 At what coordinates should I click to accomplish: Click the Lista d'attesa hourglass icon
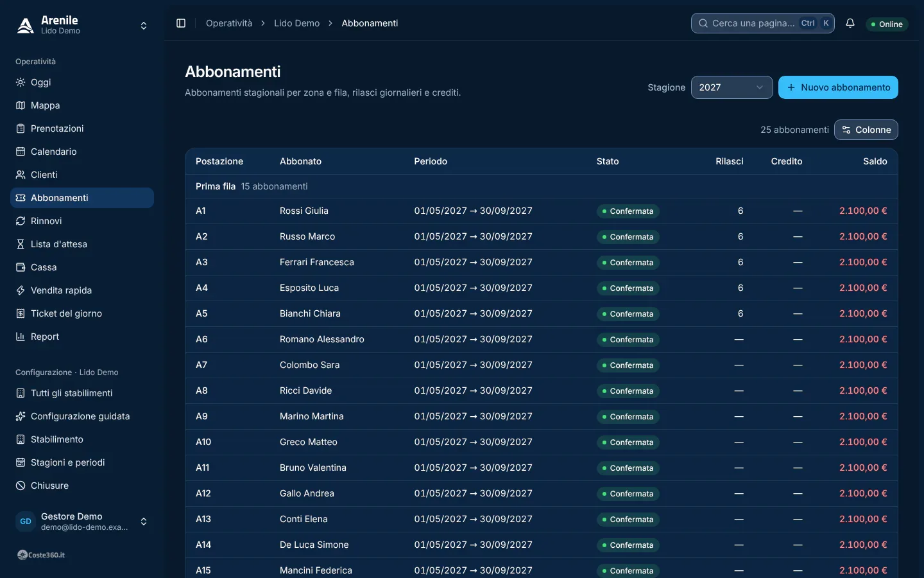[x=21, y=244]
